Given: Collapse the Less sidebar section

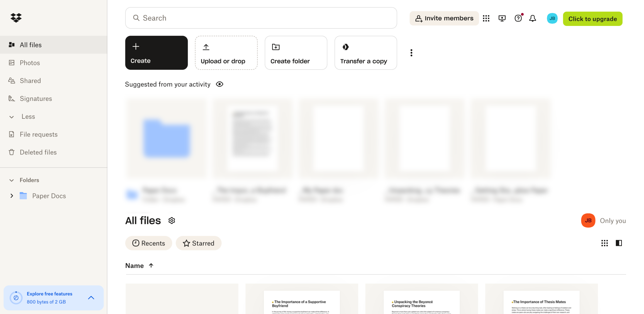Looking at the screenshot, I should [x=12, y=117].
